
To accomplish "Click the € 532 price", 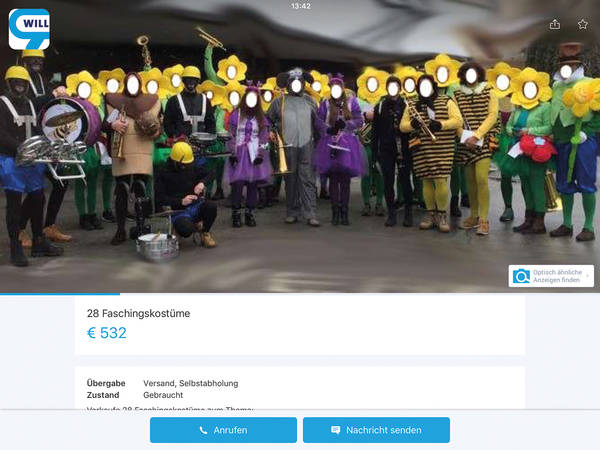I will pos(107,333).
